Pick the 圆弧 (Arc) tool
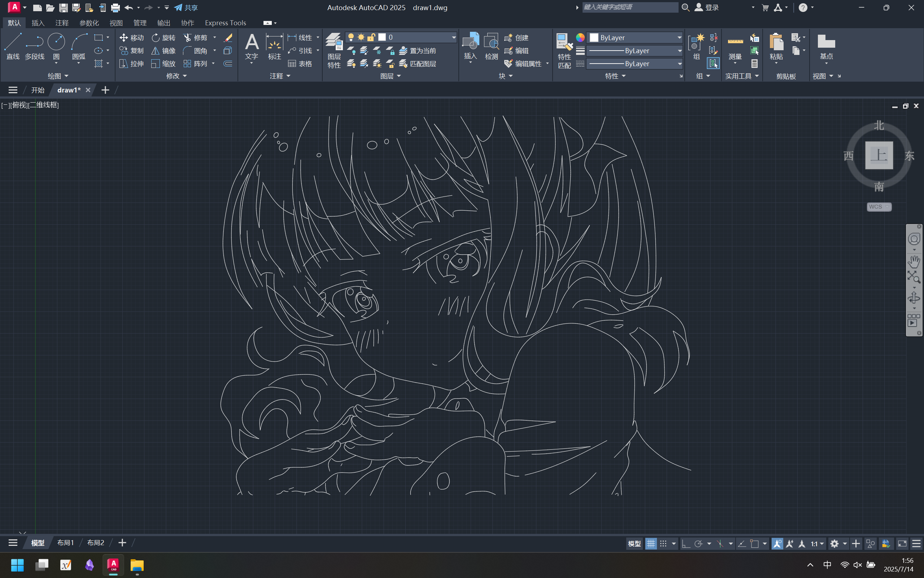 [79, 46]
